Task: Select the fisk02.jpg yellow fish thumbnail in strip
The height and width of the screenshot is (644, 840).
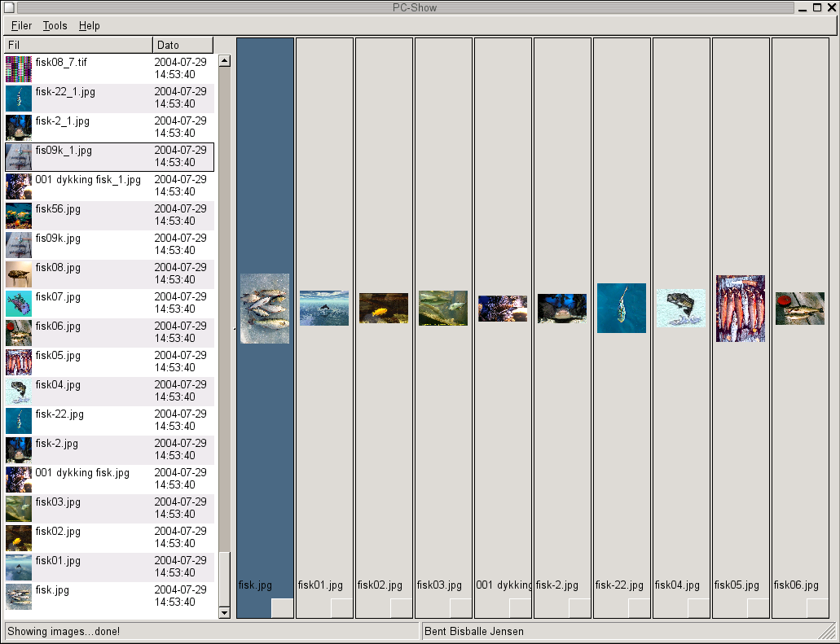Action: click(383, 309)
